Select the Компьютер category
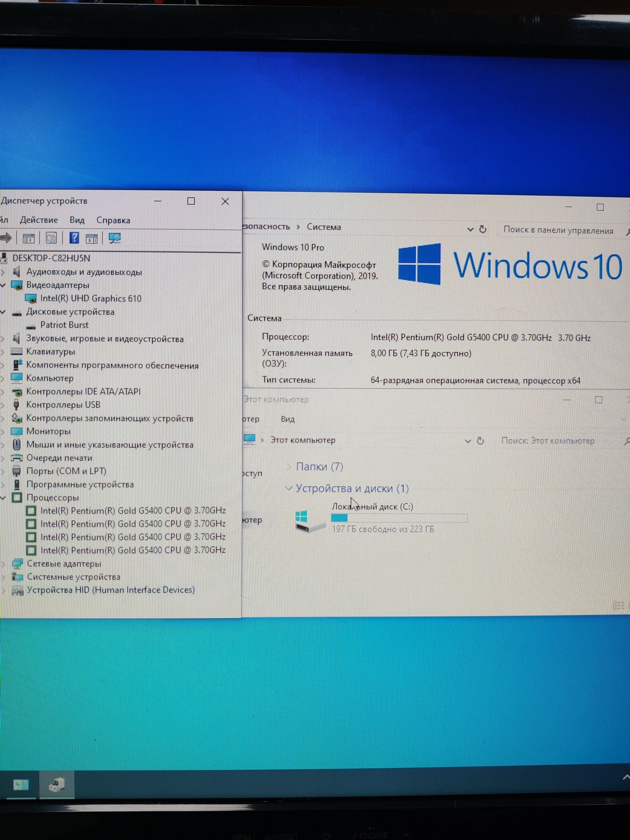Viewport: 630px width, 840px height. [x=50, y=378]
